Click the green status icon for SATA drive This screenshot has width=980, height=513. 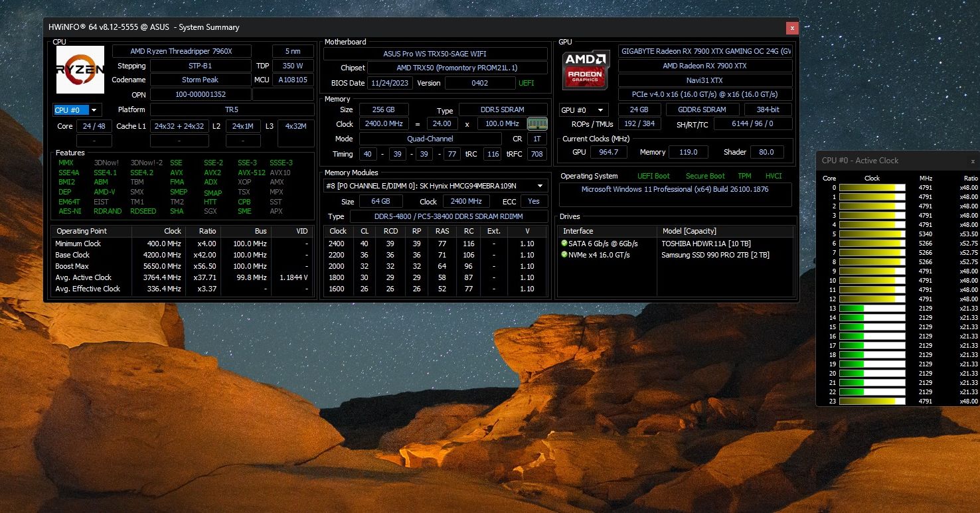pos(564,244)
